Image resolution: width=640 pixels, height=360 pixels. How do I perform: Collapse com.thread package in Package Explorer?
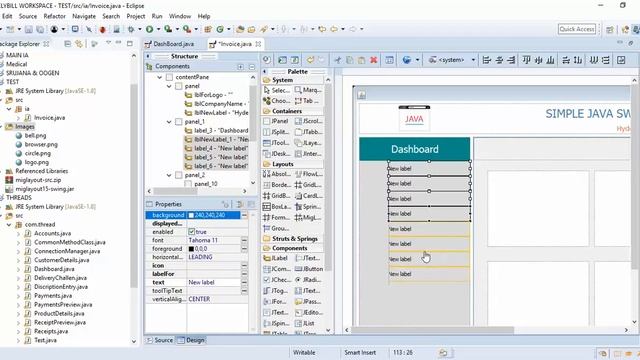pos(9,224)
